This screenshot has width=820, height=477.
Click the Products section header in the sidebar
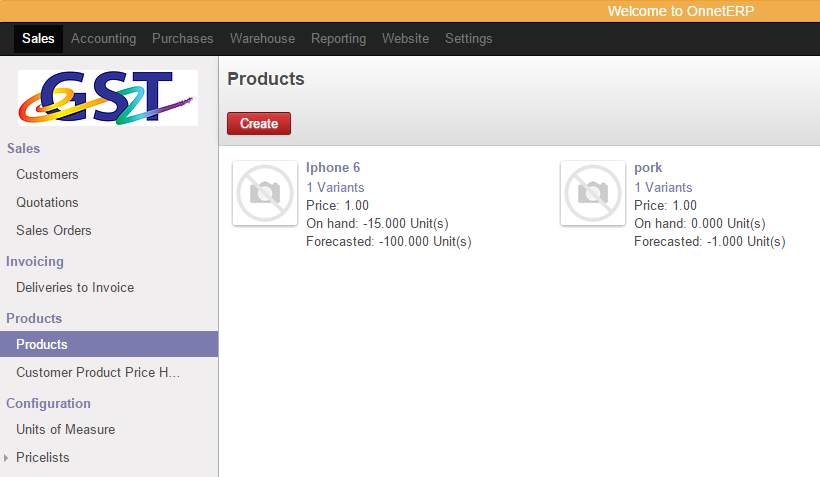pos(34,319)
